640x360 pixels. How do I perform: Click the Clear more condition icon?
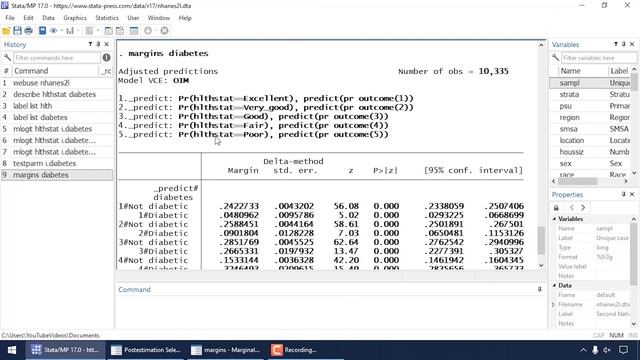pyautogui.click(x=148, y=31)
